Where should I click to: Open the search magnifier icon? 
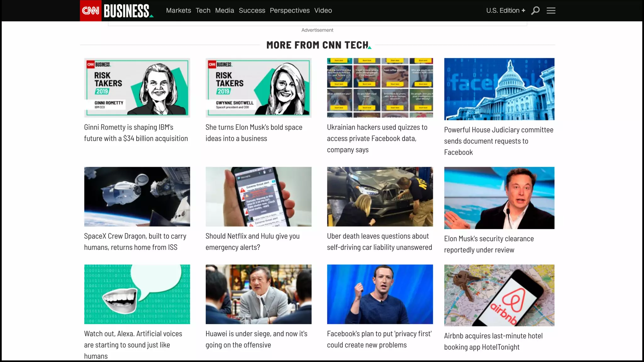coord(535,11)
